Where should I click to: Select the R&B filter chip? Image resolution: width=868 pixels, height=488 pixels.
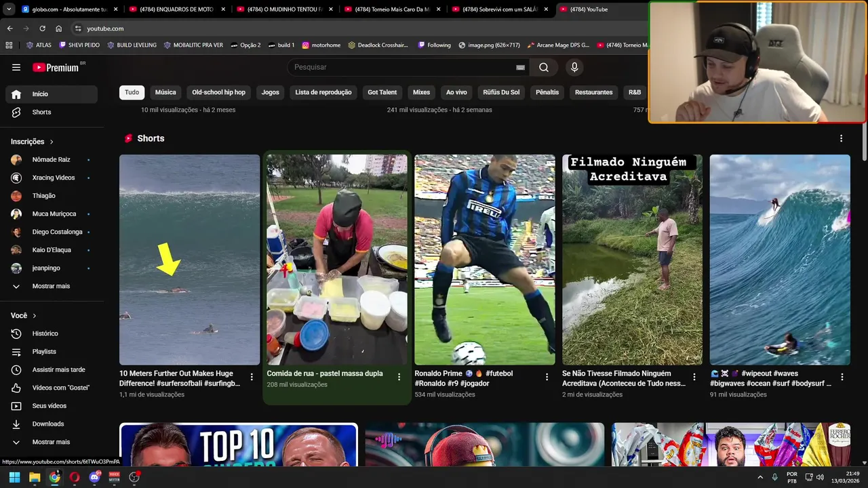[635, 92]
